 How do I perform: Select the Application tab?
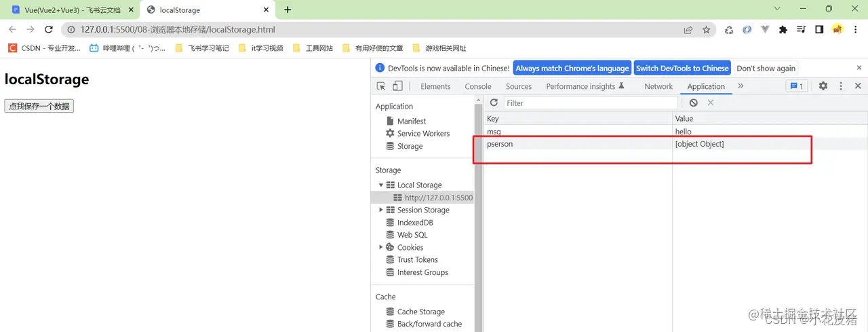tap(706, 86)
